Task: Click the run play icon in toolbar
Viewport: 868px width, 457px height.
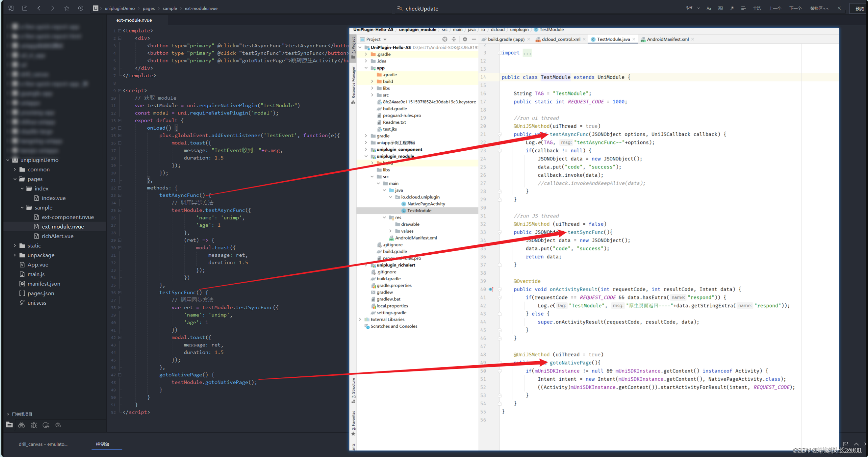Action: (81, 8)
